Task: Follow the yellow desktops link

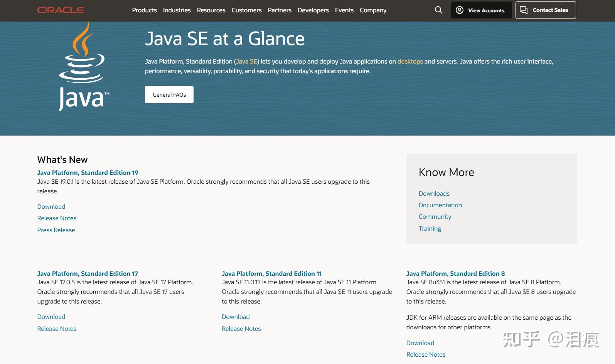Action: pos(410,62)
